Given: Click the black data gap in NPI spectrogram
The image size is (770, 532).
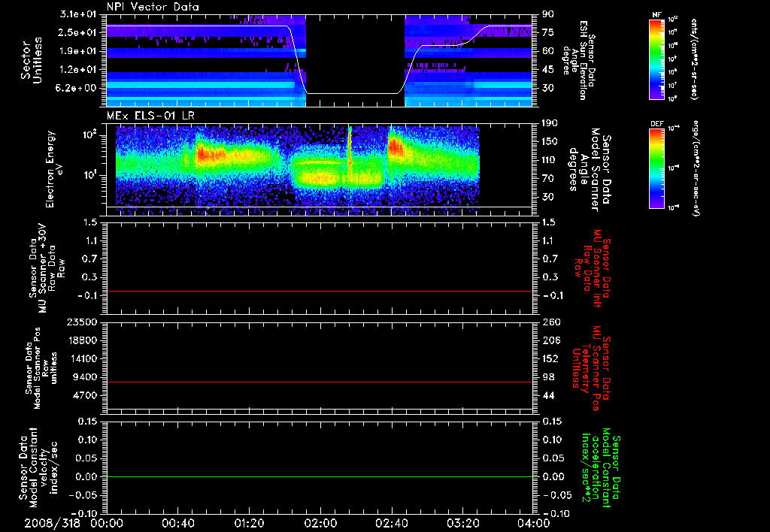Looking at the screenshot, I should [355, 60].
